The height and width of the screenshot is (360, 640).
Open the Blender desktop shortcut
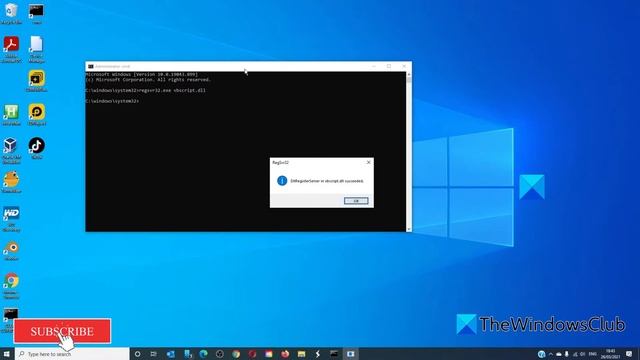(11, 250)
